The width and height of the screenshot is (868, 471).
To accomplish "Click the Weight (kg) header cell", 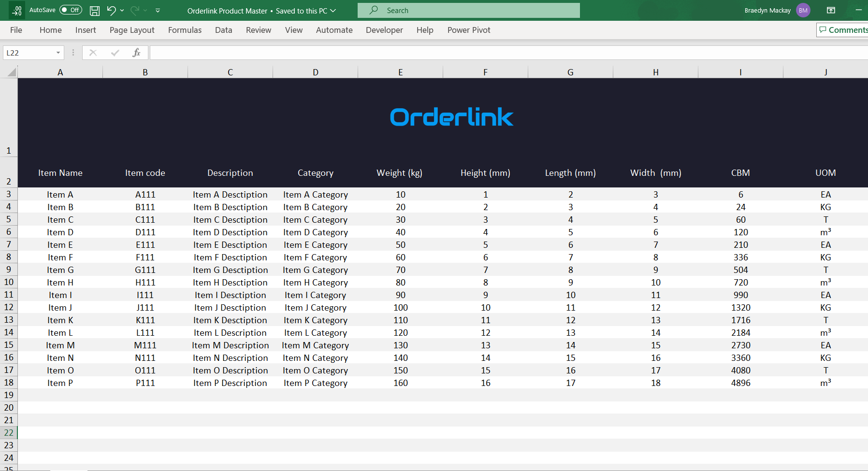I will [400, 173].
